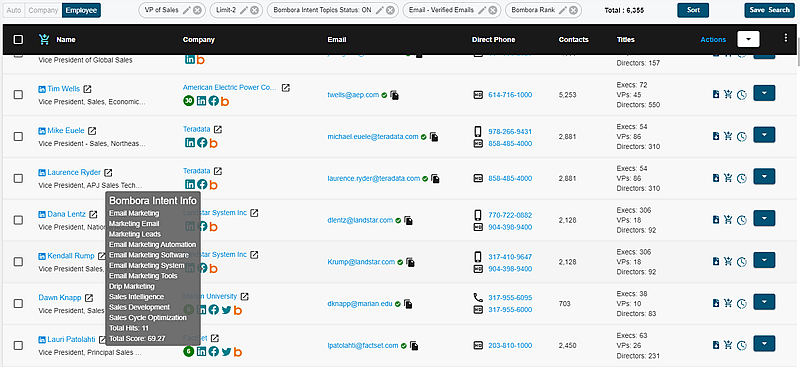Open Mike Euele's name link
800x367 pixels.
pyautogui.click(x=66, y=131)
